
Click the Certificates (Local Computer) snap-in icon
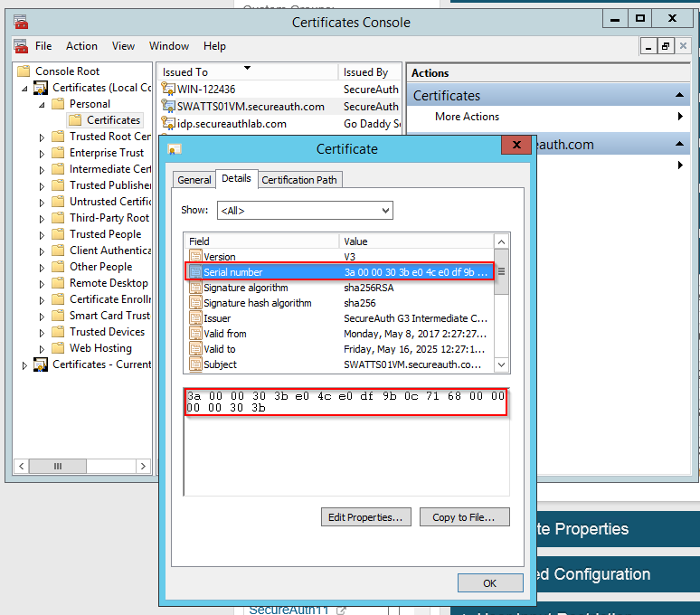point(41,88)
